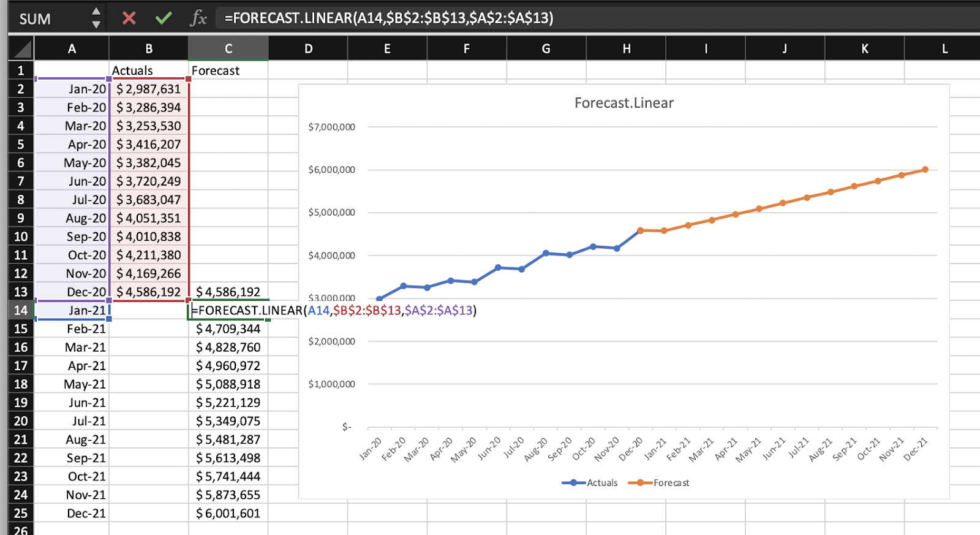The width and height of the screenshot is (980, 535).
Task: Select column H header
Action: point(626,49)
